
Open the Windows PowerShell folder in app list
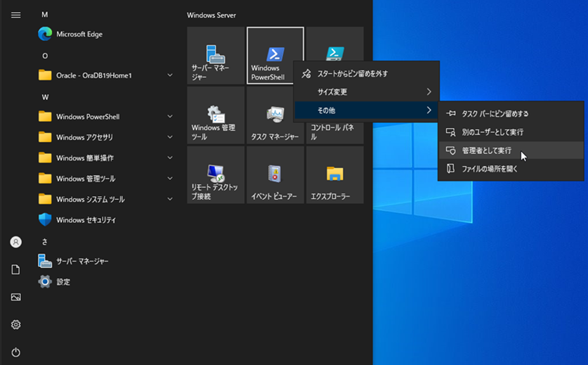point(106,117)
